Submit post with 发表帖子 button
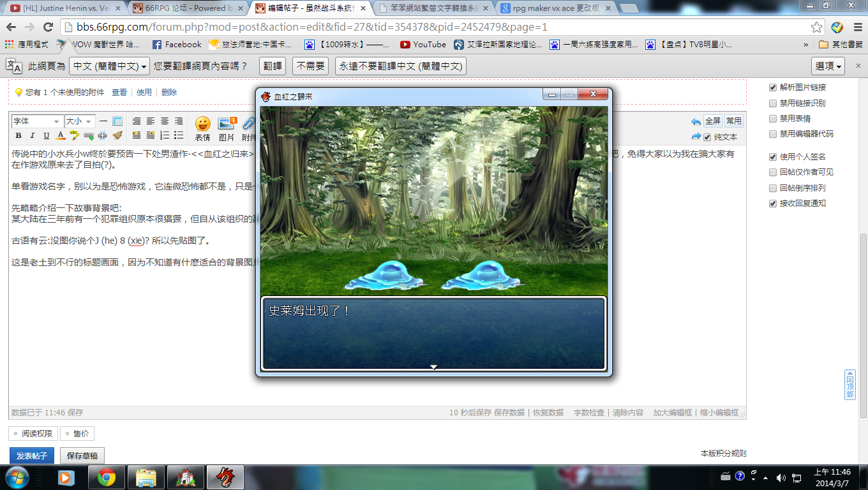 click(32, 456)
